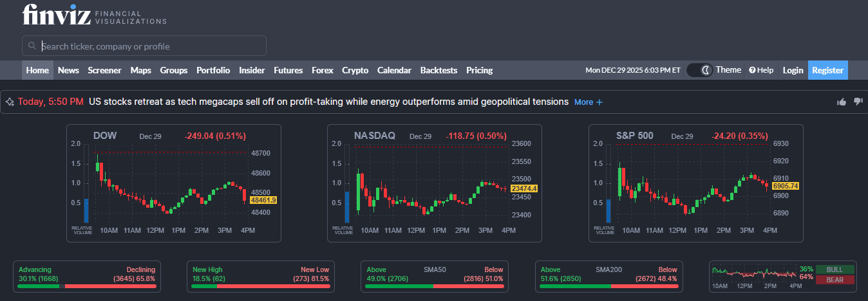
Task: Go to Portfolio
Action: click(x=213, y=70)
